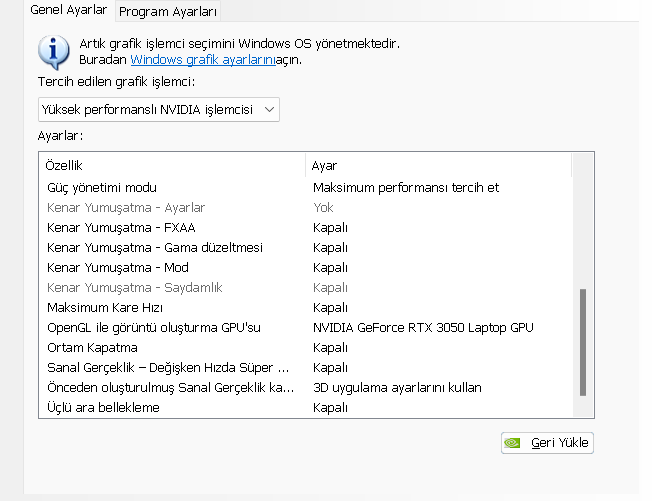652x501 pixels.
Task: Switch to Program Ayarları tab
Action: tap(167, 11)
